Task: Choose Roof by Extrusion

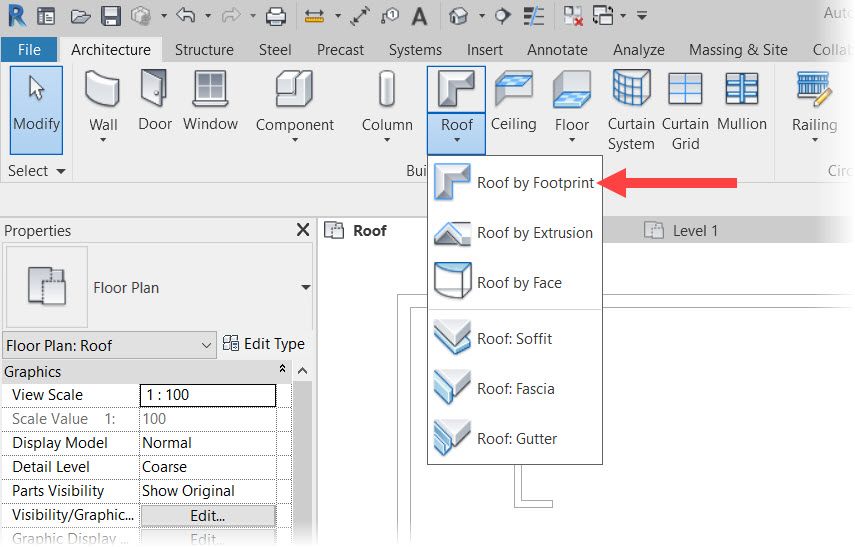Action: click(x=515, y=233)
